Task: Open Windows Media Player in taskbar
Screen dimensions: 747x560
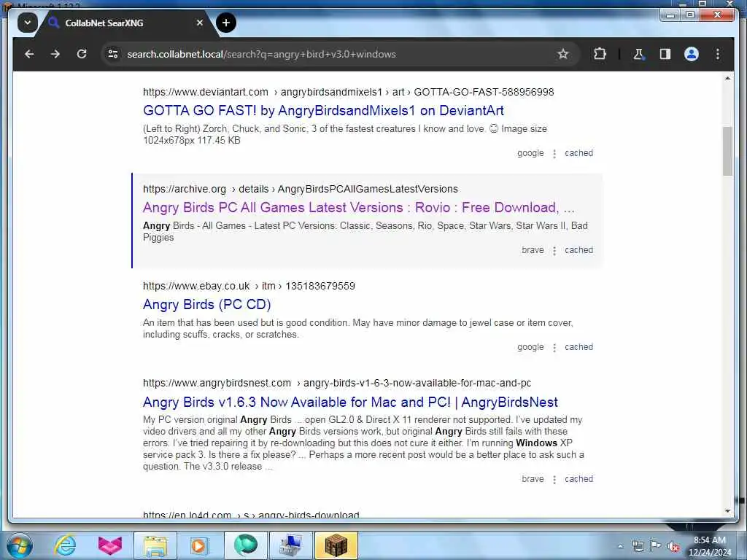Action: [198, 545]
